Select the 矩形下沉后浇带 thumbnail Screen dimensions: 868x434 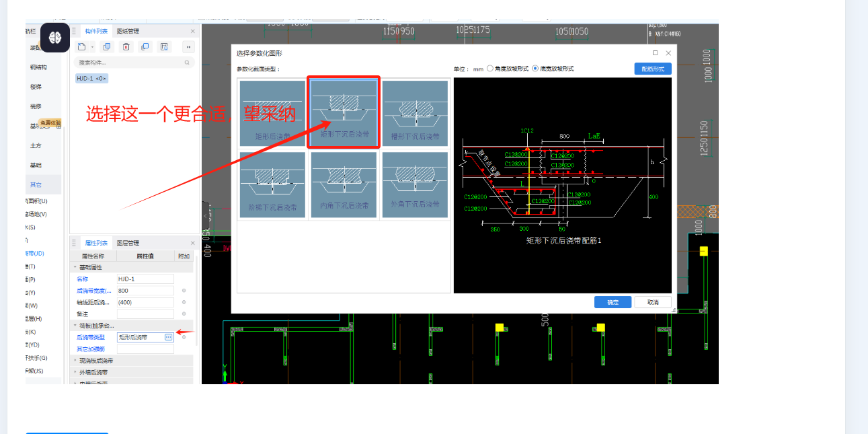point(344,112)
